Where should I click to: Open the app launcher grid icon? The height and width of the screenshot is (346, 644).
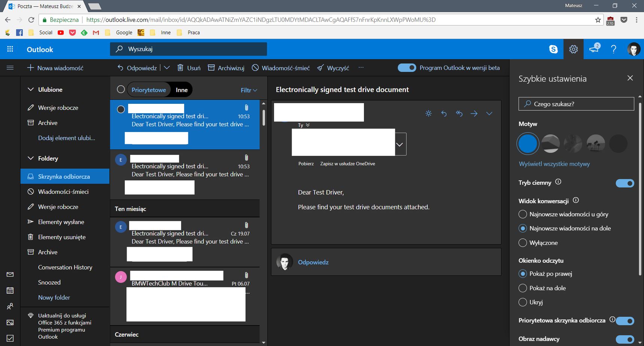coord(10,49)
